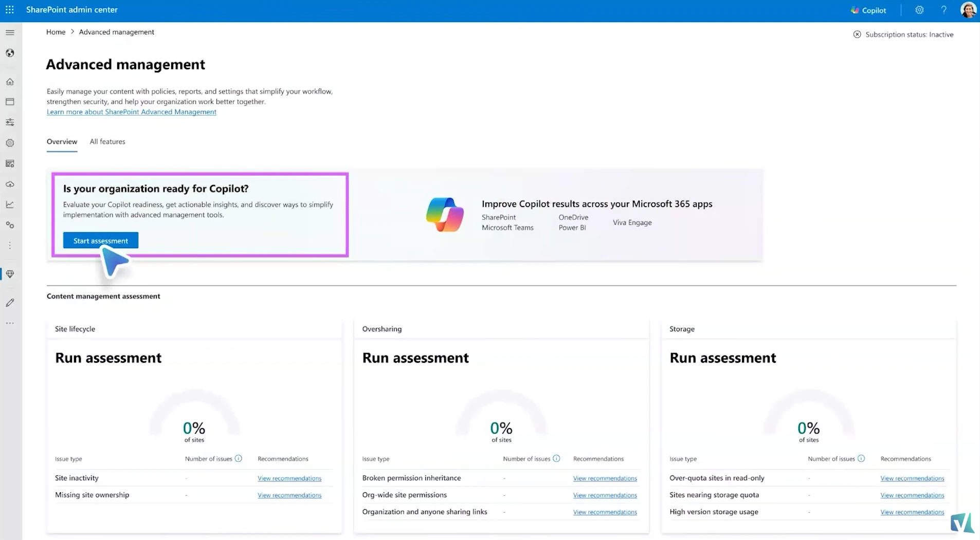The height and width of the screenshot is (540, 980).
Task: Open the Sites sidebar icon
Action: pos(10,102)
